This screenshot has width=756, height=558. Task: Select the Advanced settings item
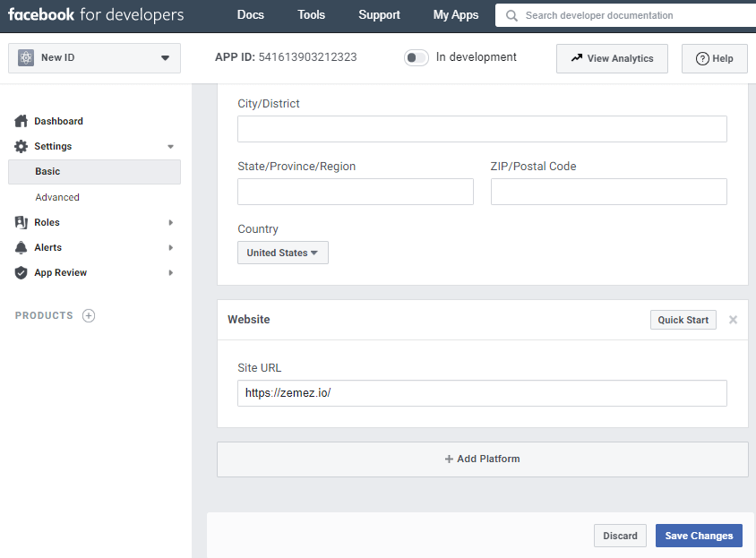coord(57,197)
